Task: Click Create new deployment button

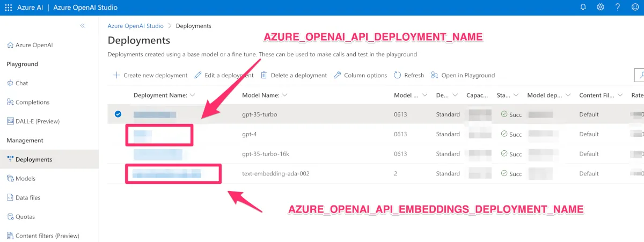Action: point(150,75)
